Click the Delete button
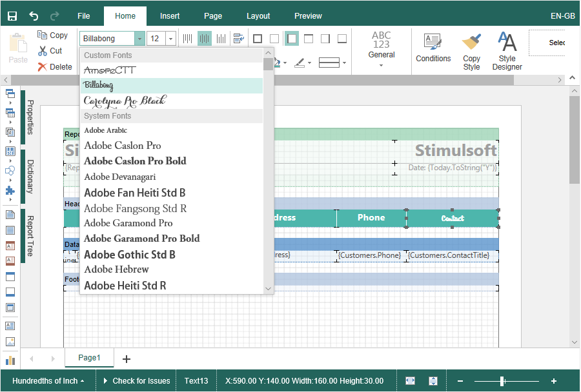Image resolution: width=581 pixels, height=392 pixels. pyautogui.click(x=55, y=67)
